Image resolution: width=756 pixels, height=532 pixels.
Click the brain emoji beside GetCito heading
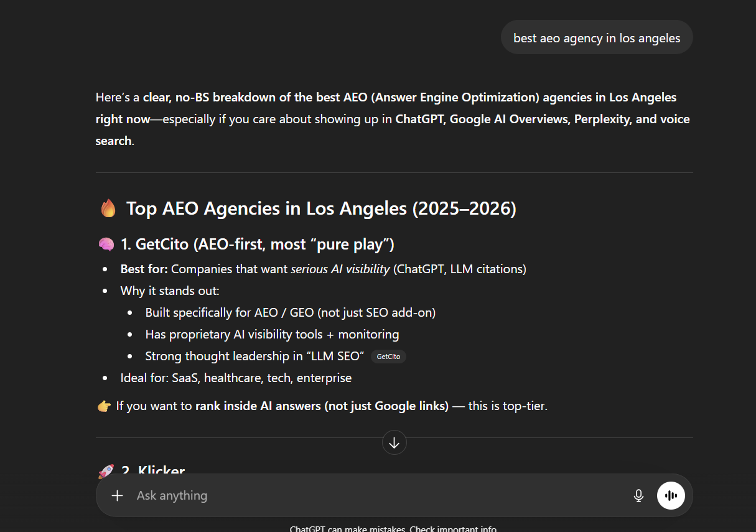106,243
